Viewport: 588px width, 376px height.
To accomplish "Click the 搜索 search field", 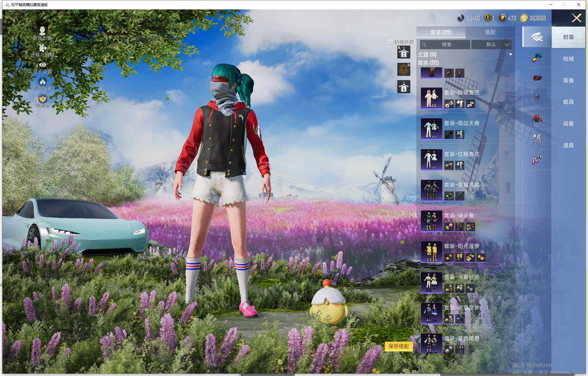I will (x=445, y=45).
